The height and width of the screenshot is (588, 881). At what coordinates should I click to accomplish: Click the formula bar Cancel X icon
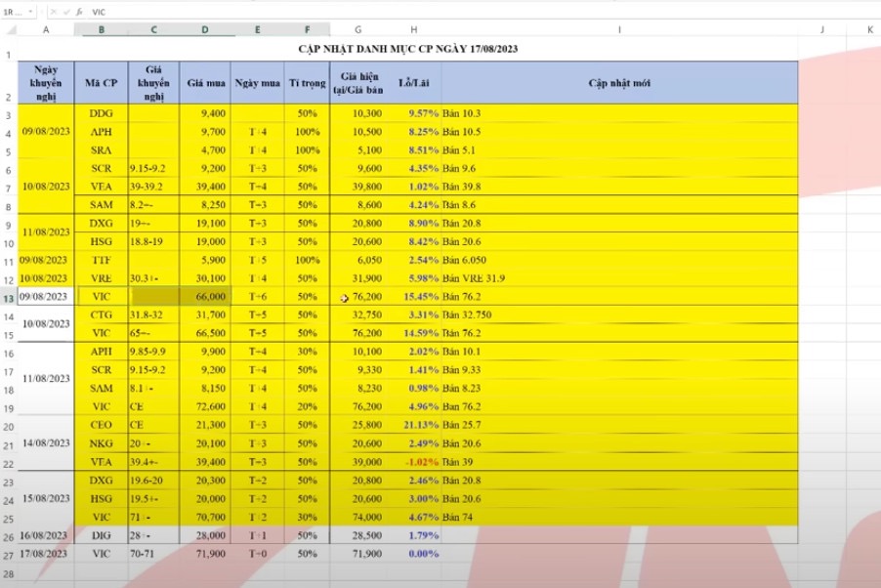[x=54, y=12]
